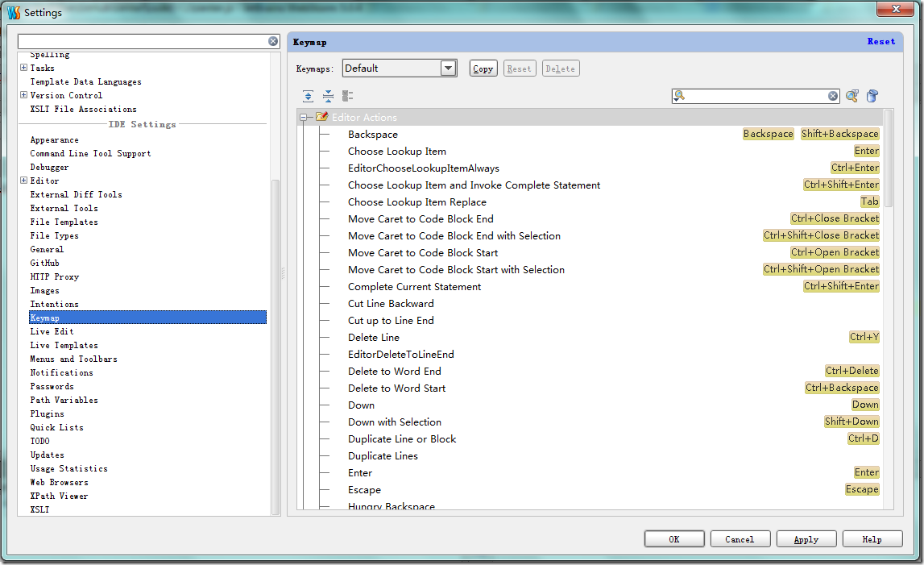Click the settings tree vertical scrollbar
The image size is (924, 565).
[276, 347]
